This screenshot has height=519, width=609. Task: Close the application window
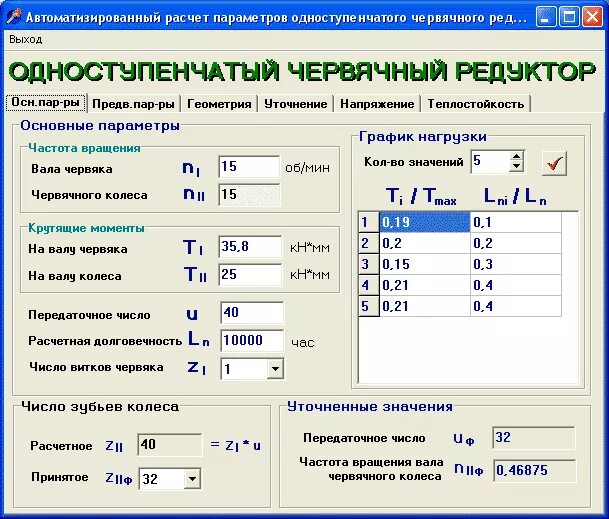pyautogui.click(x=592, y=17)
